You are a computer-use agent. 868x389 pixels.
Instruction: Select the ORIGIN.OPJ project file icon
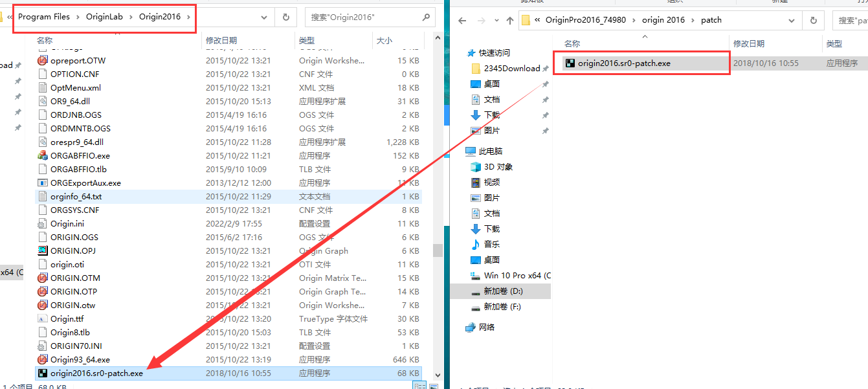click(x=43, y=250)
